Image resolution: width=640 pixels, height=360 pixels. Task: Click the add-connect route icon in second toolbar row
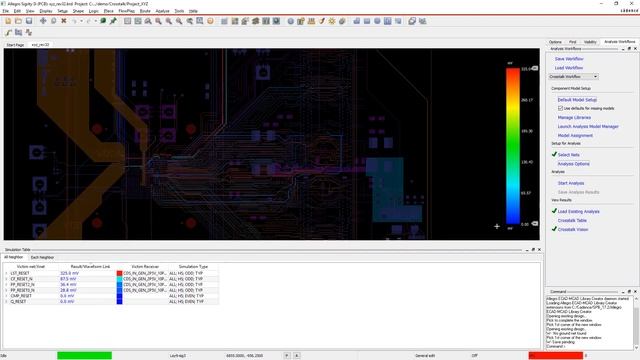click(x=8, y=32)
